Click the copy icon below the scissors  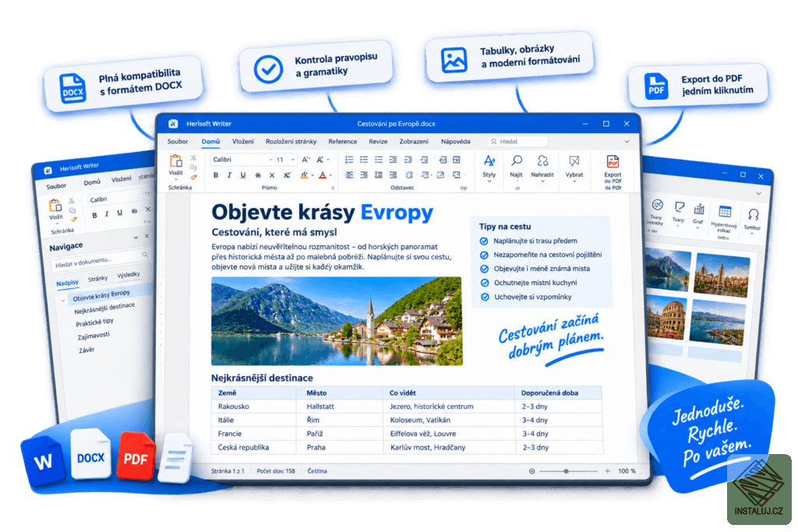pos(193,167)
